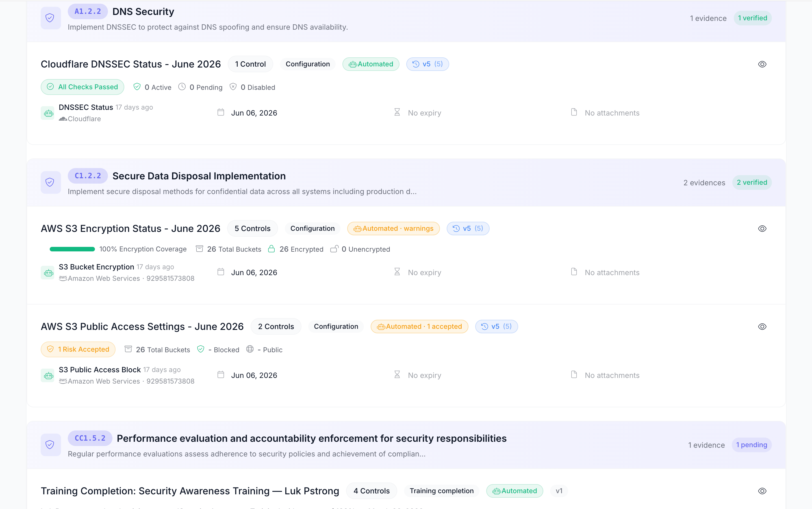Click the hourglass expiry icon in DNSSEC Status row
This screenshot has width=812, height=509.
(x=397, y=112)
